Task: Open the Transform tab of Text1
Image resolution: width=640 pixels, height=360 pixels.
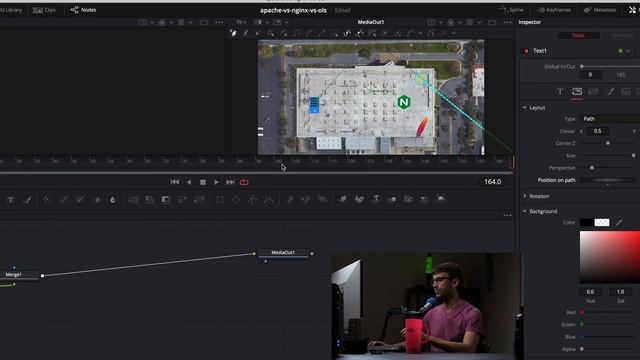Action: point(593,91)
